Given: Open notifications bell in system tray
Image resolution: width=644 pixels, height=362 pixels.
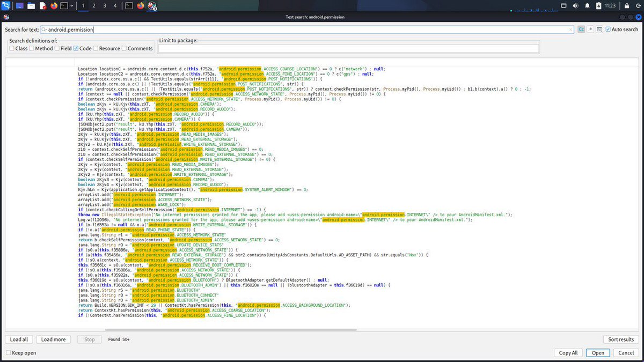Looking at the screenshot, I should 587,6.
